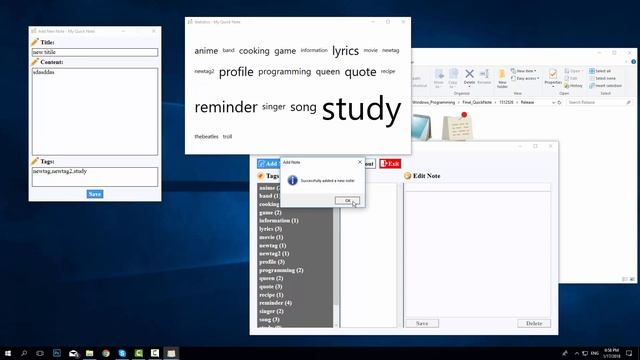Click Select all in the Explorer ribbon
Image resolution: width=640 pixels, height=360 pixels.
click(x=600, y=71)
